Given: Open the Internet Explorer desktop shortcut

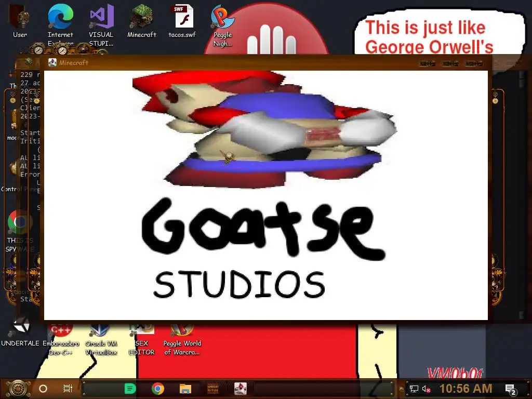Looking at the screenshot, I should [x=60, y=24].
